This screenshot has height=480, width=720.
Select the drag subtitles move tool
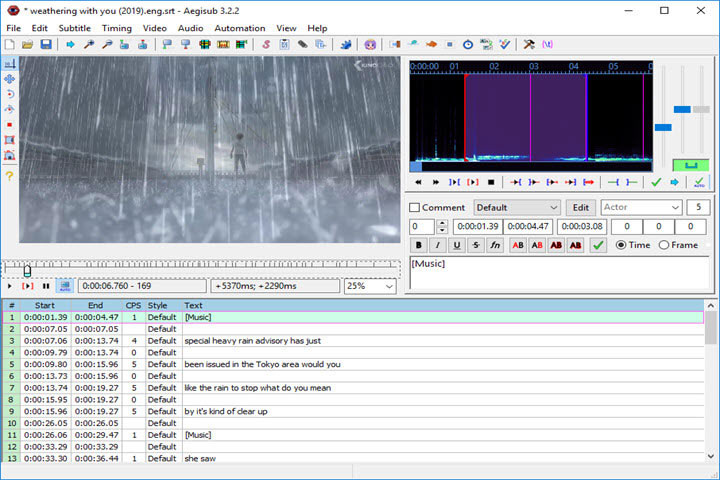click(x=10, y=78)
